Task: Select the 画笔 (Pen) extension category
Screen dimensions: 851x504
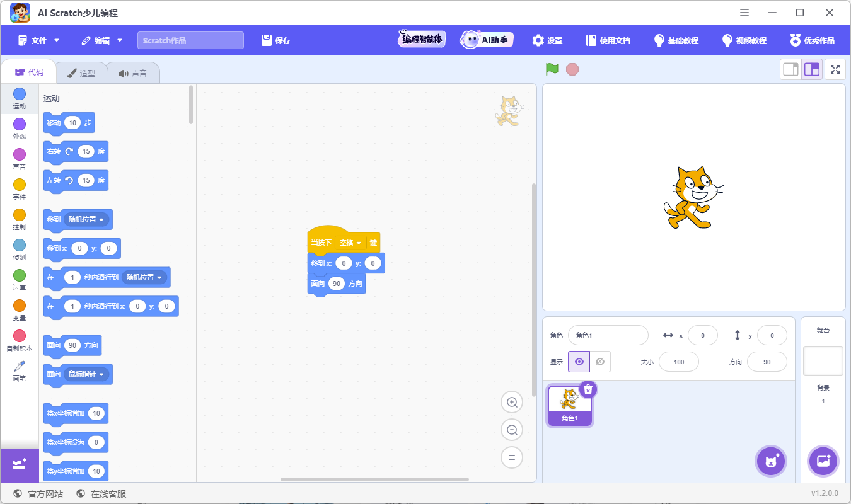Action: coord(20,370)
